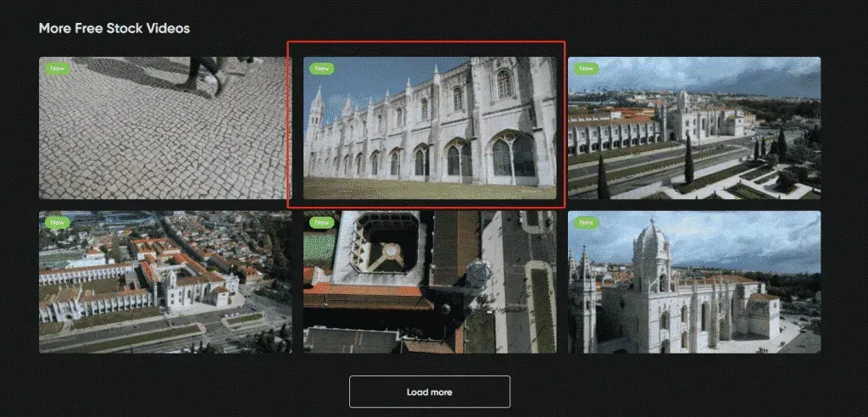This screenshot has height=417, width=868.
Task: Open the cobblestone pavement walking video thumbnail
Action: [x=165, y=128]
